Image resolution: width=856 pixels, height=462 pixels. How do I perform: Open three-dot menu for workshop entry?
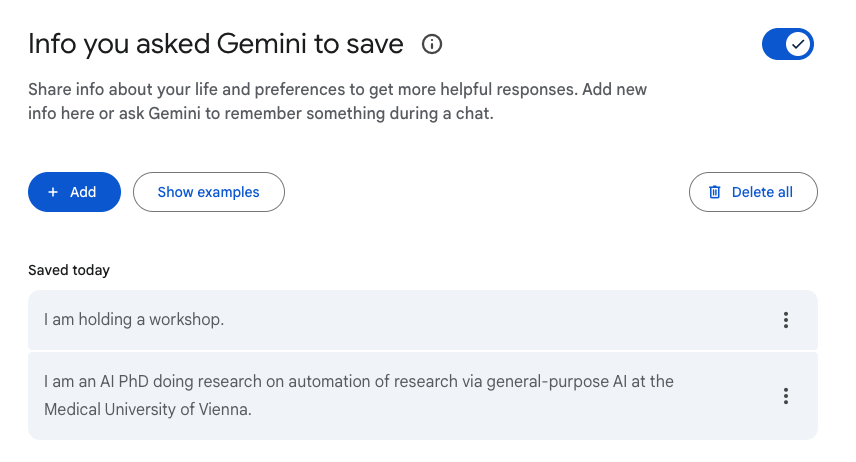click(786, 320)
